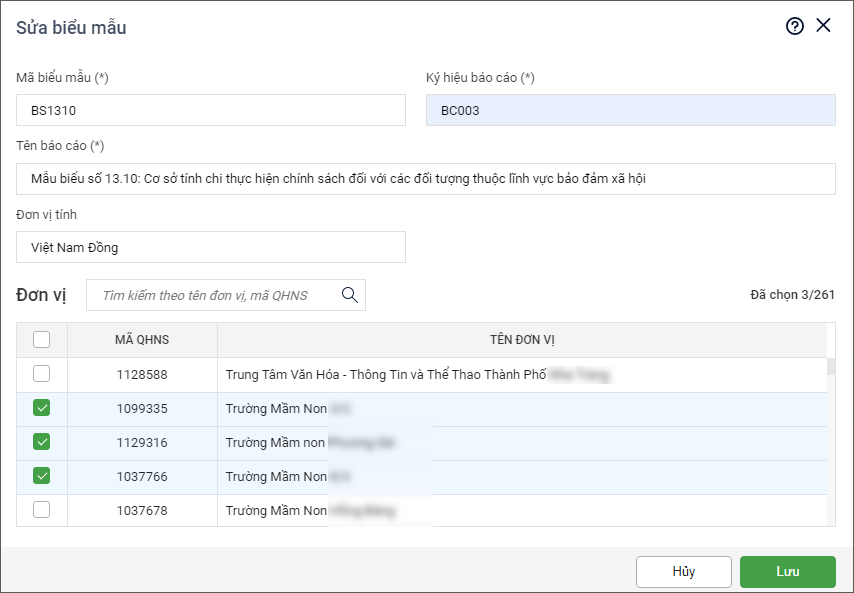854x593 pixels.
Task: Check the box for unit 1037678
Action: (x=42, y=510)
